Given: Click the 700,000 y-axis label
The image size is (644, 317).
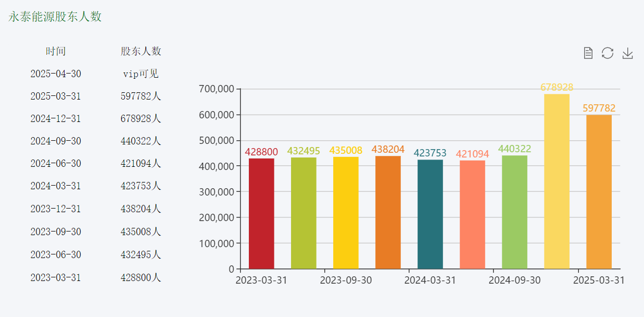Looking at the screenshot, I should 217,89.
